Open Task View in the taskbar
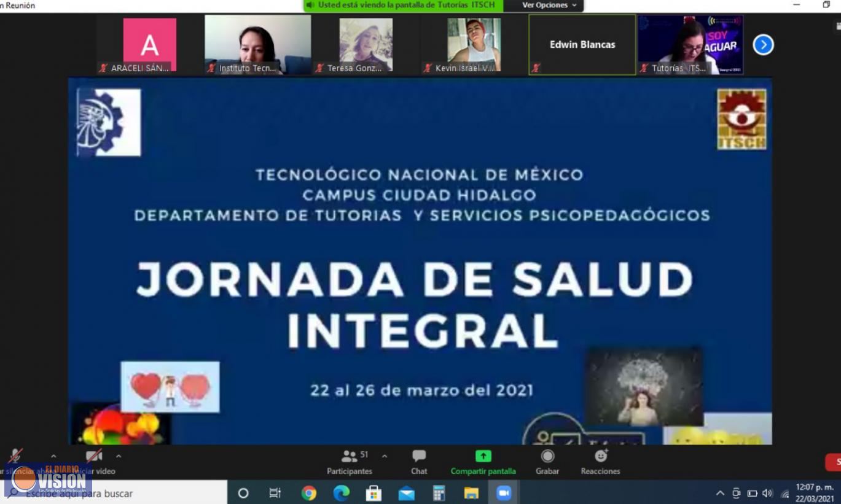The width and height of the screenshot is (841, 504). (x=275, y=493)
